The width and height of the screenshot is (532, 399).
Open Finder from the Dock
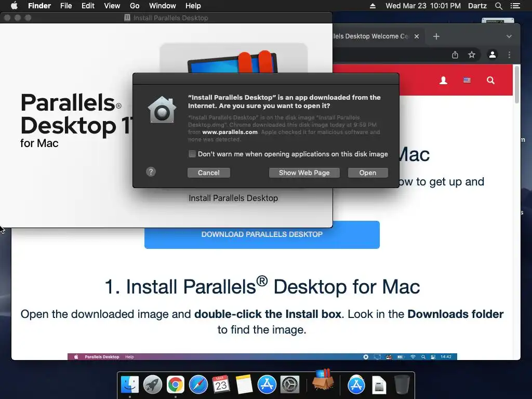[130, 385]
